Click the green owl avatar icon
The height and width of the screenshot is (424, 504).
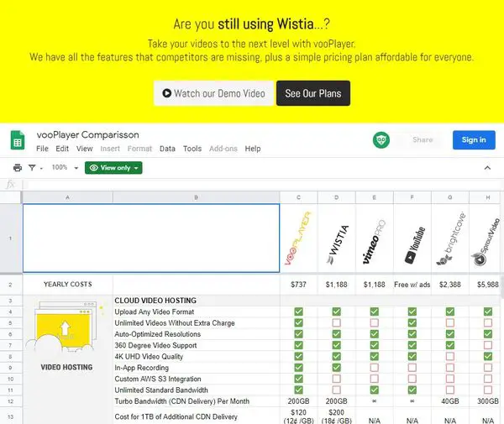pos(381,140)
